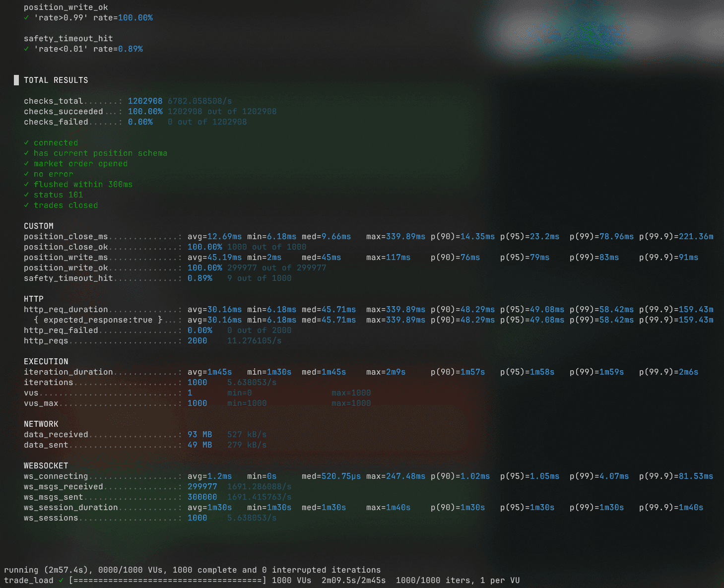Click the vus_max metric label
This screenshot has width=724, height=588.
(41, 403)
